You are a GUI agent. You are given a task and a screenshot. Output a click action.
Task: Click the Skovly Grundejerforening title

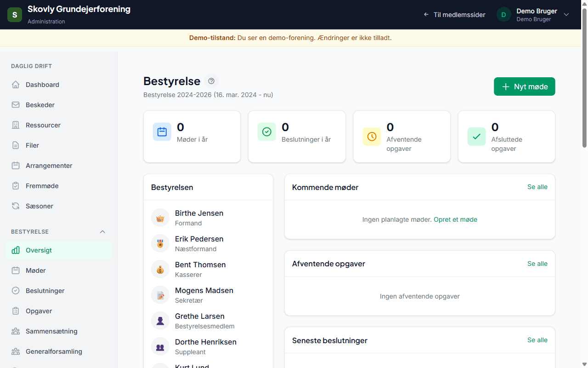(79, 9)
